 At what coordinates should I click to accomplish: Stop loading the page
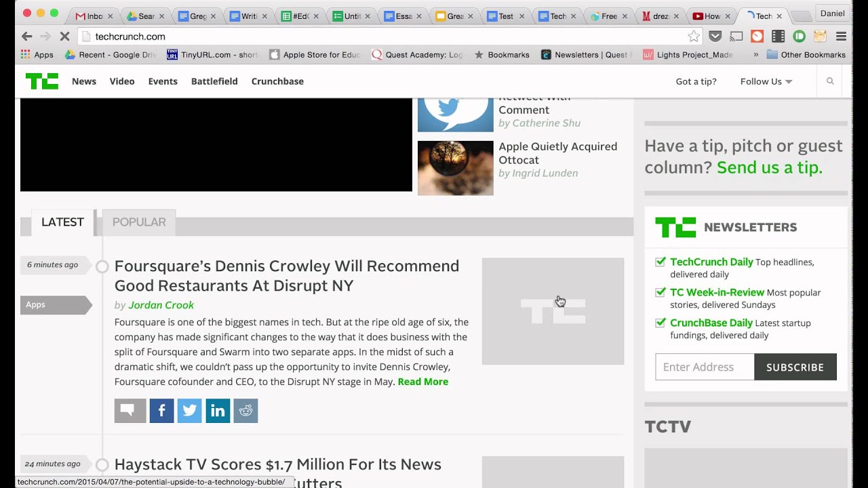point(65,37)
